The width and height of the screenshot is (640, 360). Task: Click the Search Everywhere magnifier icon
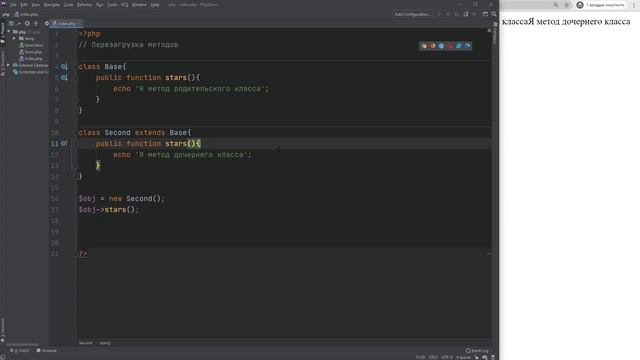(x=494, y=14)
